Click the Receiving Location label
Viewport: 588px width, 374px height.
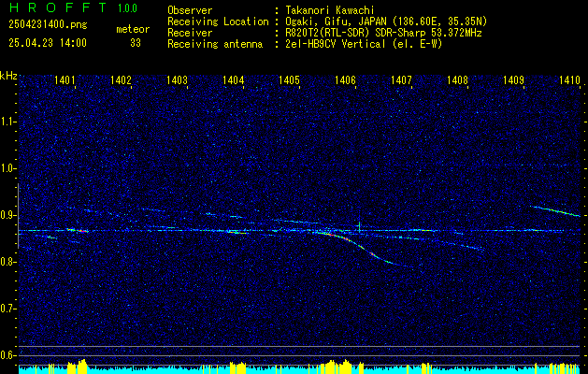218,22
